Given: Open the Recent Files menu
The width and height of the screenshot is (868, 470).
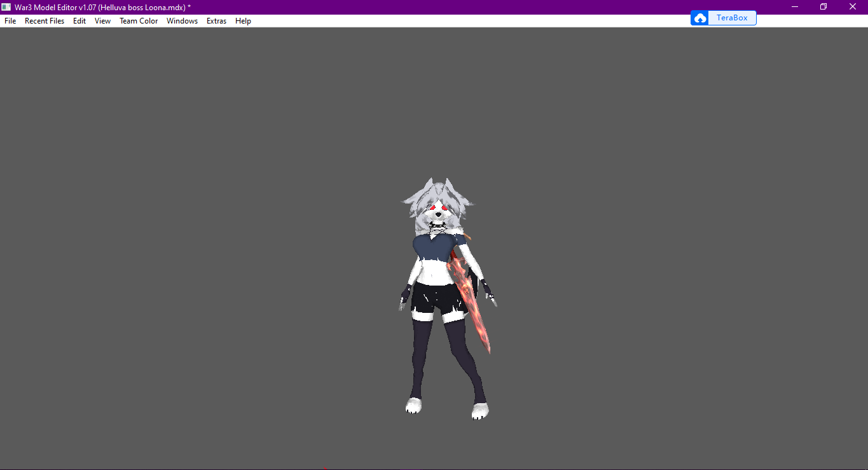Looking at the screenshot, I should 45,21.
